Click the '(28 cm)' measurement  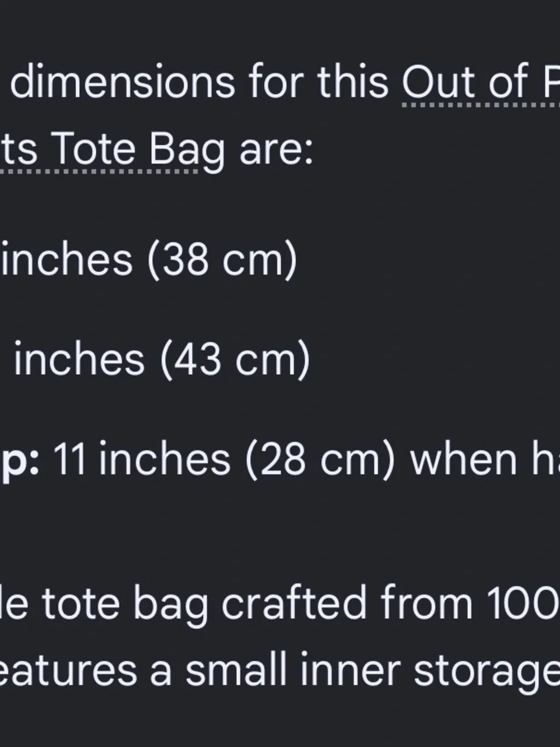[320, 459]
